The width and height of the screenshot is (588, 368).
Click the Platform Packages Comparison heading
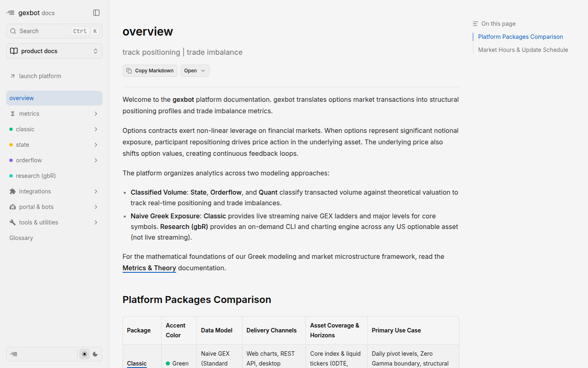pyautogui.click(x=197, y=300)
